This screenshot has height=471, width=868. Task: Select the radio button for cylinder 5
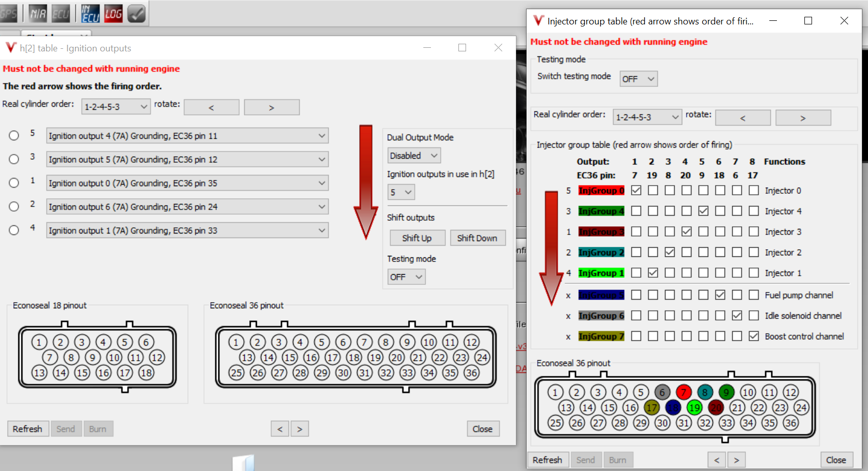14,135
